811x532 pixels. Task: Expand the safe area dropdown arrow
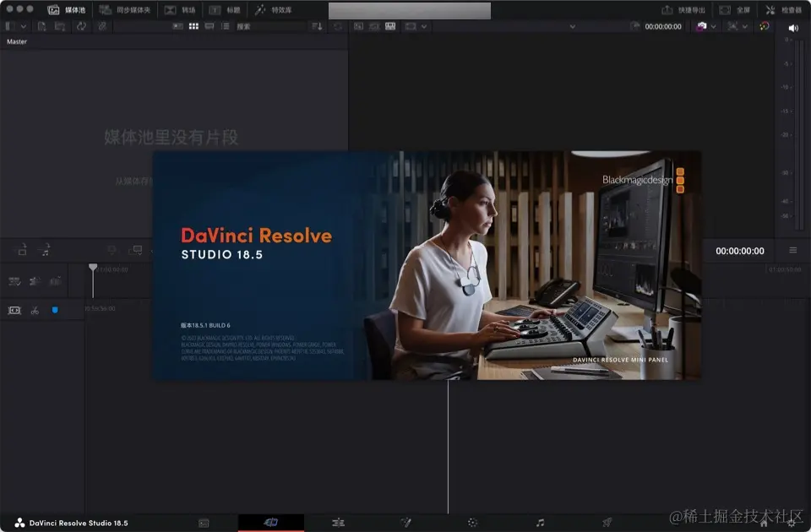(x=424, y=26)
